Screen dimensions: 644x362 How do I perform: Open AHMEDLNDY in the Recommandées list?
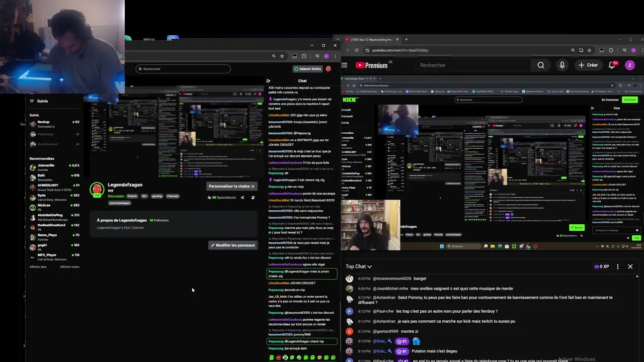(54, 187)
